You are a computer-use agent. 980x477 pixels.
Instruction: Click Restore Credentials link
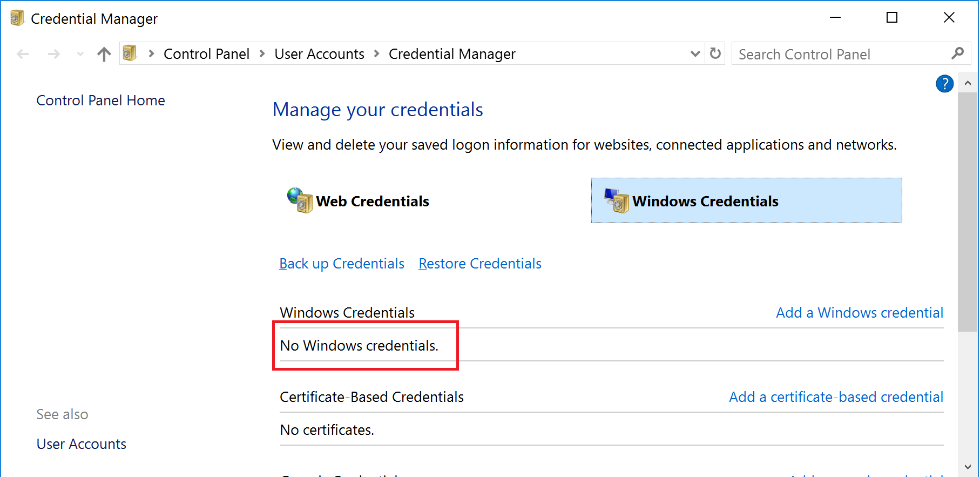[x=480, y=264]
